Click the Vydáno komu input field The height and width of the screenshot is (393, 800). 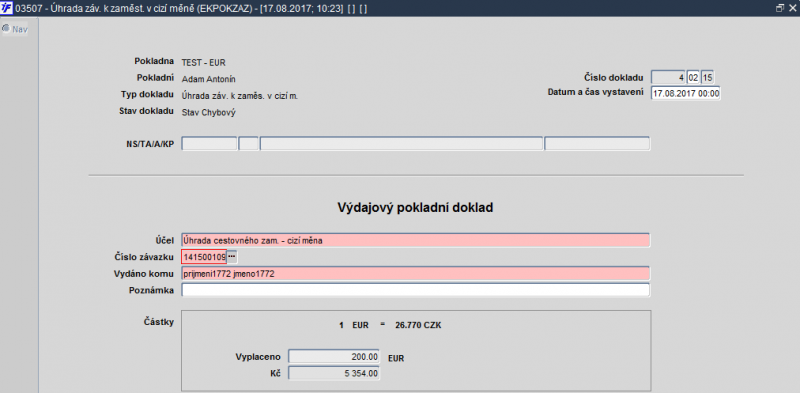coord(415,274)
